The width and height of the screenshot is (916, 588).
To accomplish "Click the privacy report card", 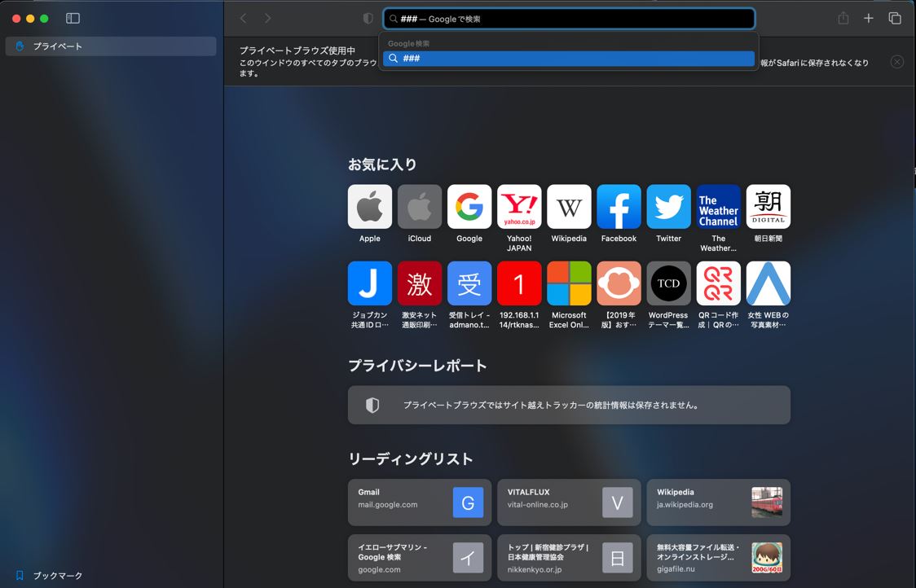I will tap(569, 405).
